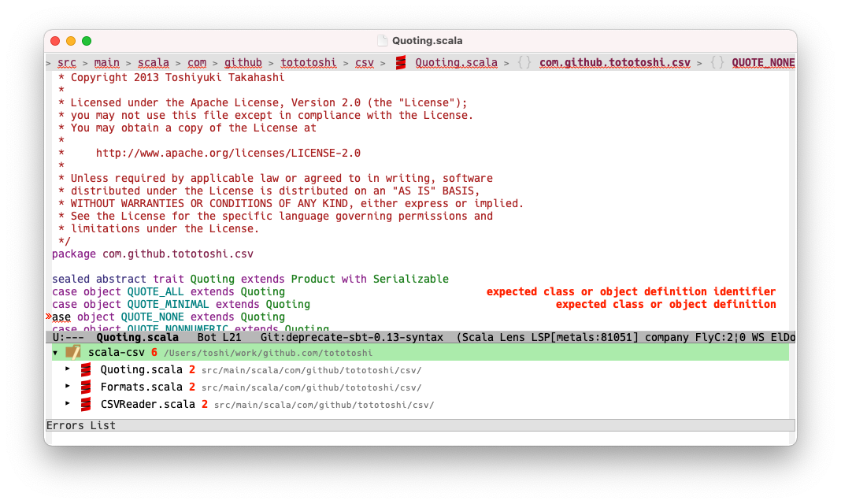Viewport: 841px width, 504px height.
Task: Open the csv breadcrumb segment
Action: pyautogui.click(x=365, y=63)
